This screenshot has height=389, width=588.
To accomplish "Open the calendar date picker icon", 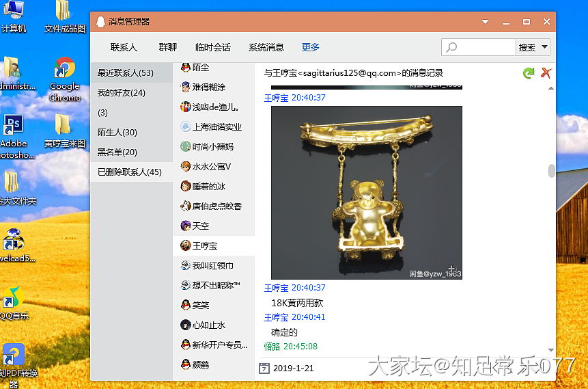I will (264, 368).
